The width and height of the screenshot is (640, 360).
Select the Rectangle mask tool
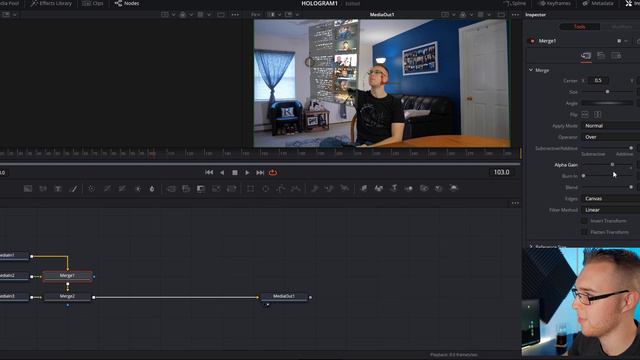pos(250,189)
